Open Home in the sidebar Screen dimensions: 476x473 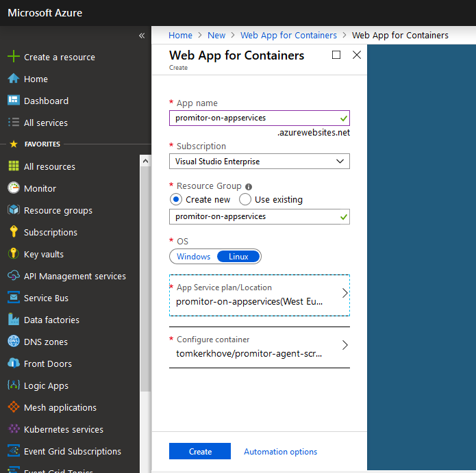tap(36, 79)
